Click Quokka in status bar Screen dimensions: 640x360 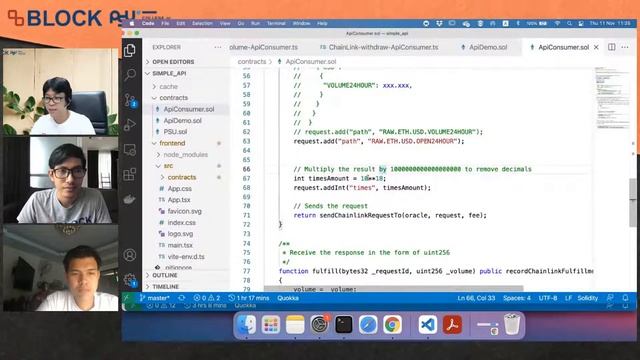[x=288, y=298]
